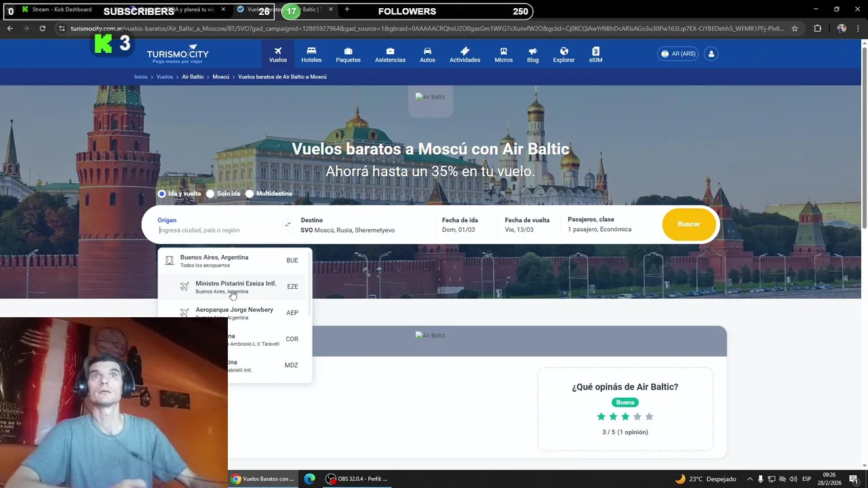Choose Ministro Pistarini Ezeiza EZE suggestion
868x488 pixels.
pyautogui.click(x=234, y=287)
